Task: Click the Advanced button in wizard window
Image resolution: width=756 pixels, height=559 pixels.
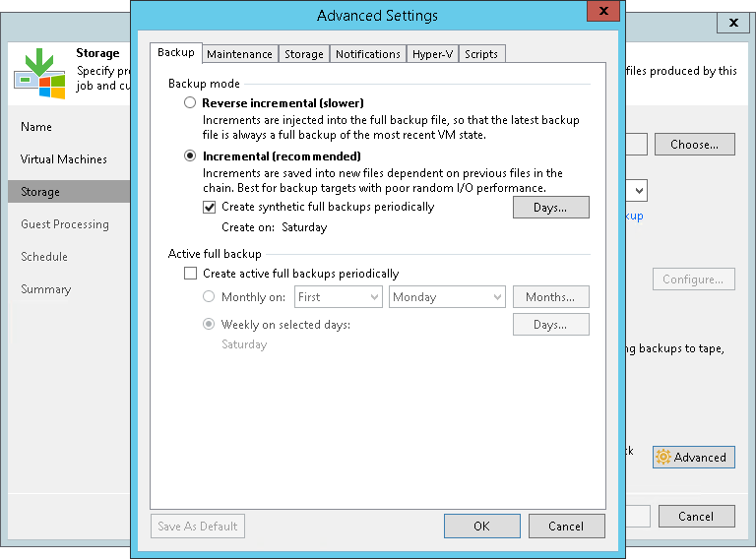Action: pyautogui.click(x=694, y=457)
